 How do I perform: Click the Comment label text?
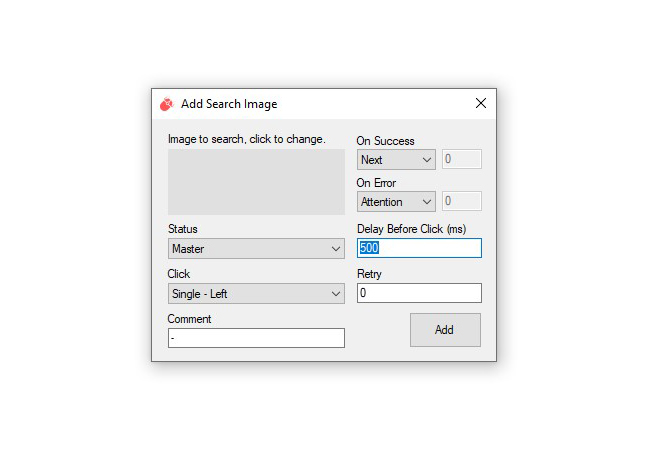189,319
